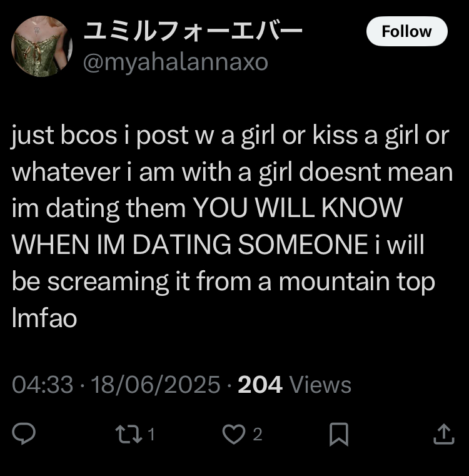The width and height of the screenshot is (469, 476).
Task: Open the share upload arrow icon
Action: (x=443, y=434)
